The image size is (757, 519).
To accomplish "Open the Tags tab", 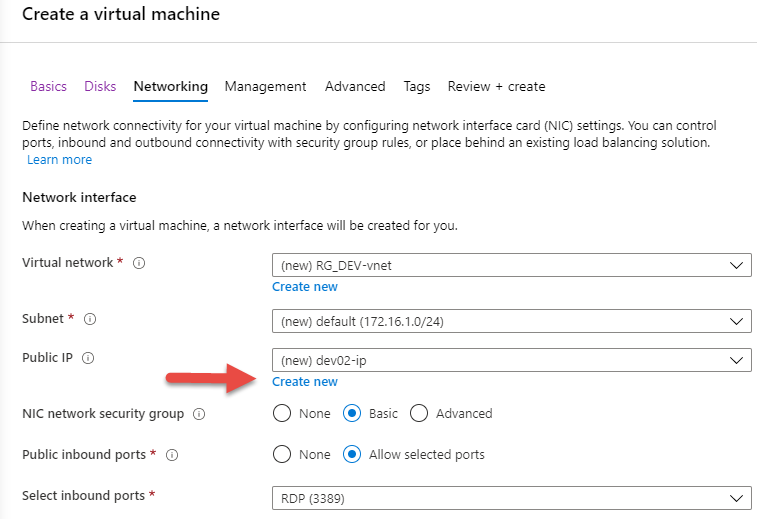I will [x=417, y=86].
